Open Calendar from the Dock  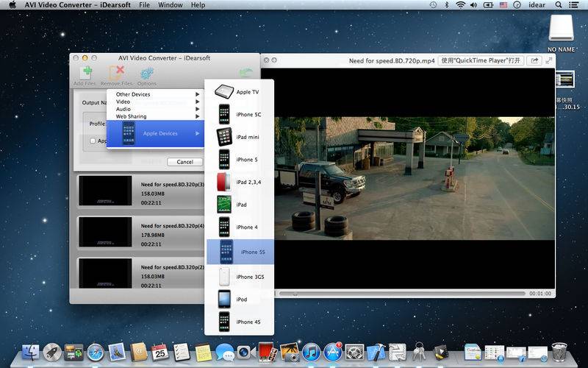[x=159, y=353]
